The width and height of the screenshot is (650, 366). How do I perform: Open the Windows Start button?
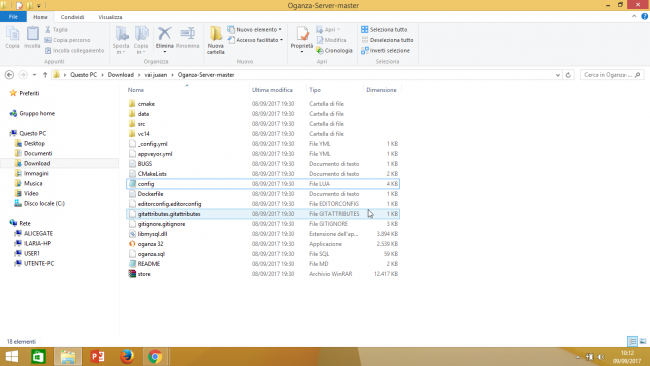(x=12, y=356)
